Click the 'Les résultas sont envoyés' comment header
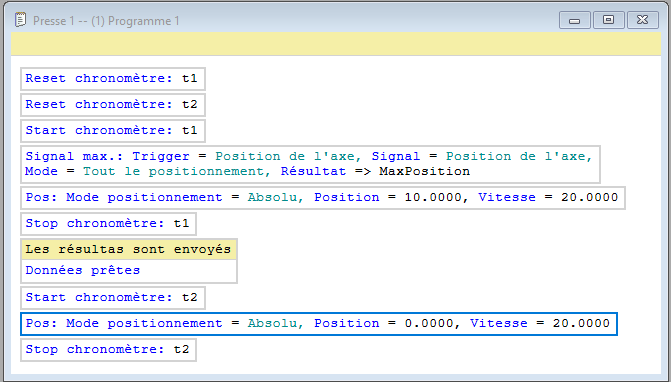 [x=129, y=249]
